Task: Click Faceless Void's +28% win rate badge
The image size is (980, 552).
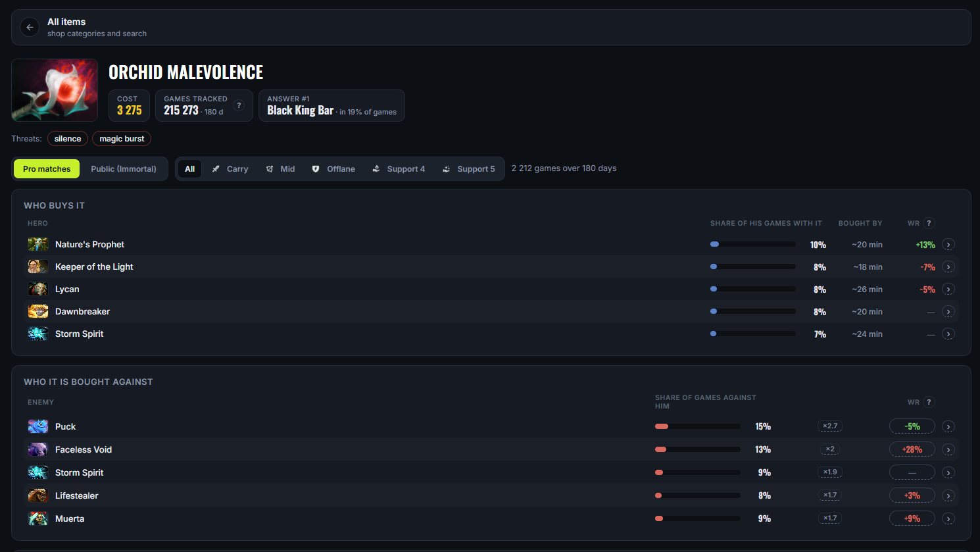Action: click(912, 449)
